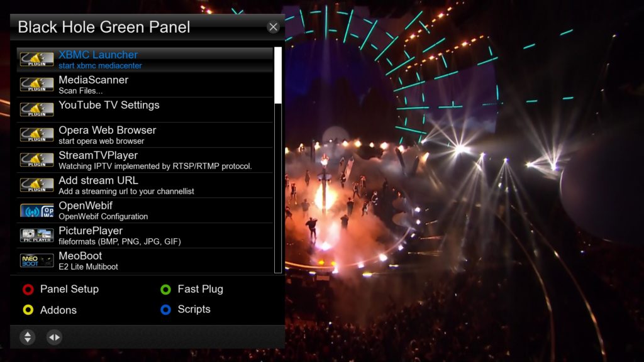Click the Add stream URL plugin icon
The image size is (644, 362).
click(x=37, y=185)
